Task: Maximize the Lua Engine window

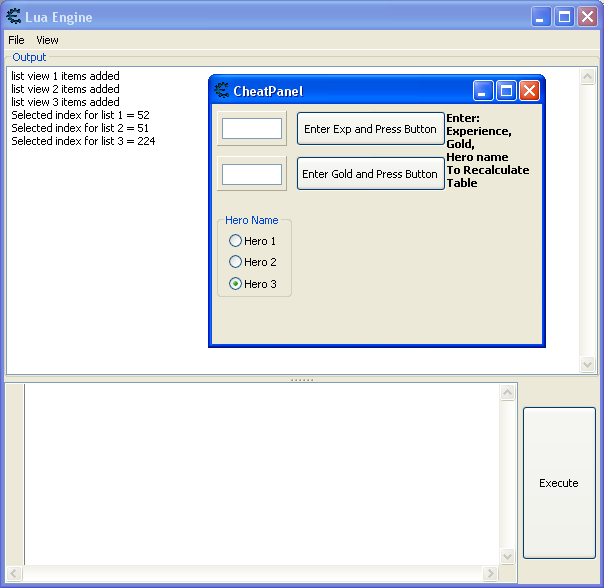Action: [564, 17]
